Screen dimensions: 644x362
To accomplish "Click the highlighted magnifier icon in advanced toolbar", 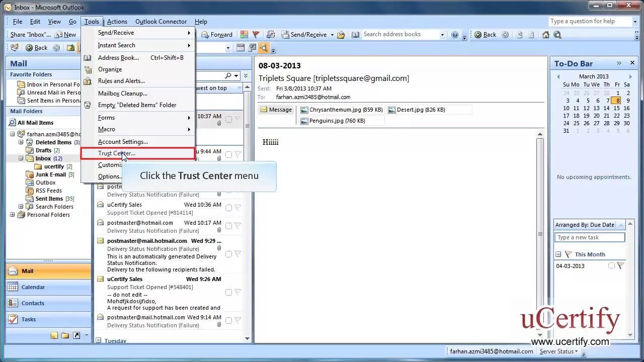I will (x=264, y=48).
